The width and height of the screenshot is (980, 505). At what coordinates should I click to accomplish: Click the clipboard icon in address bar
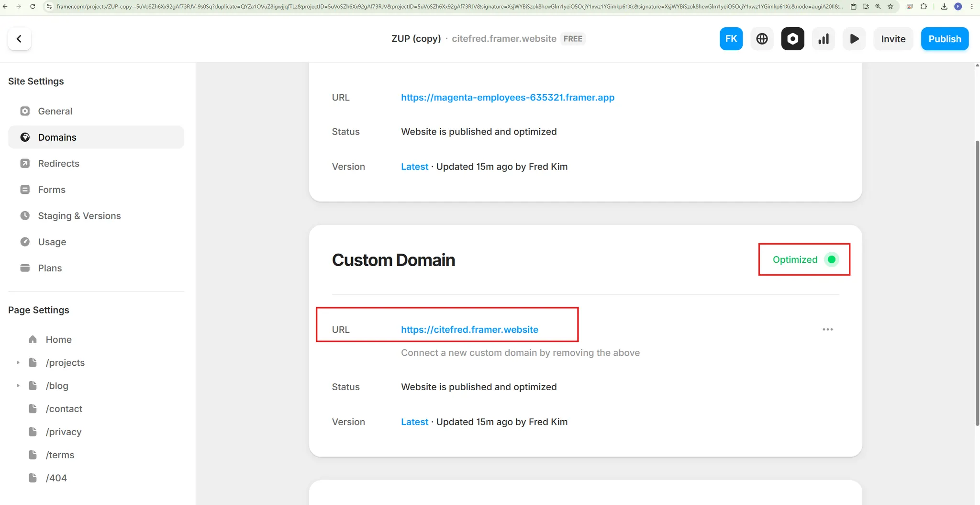click(853, 7)
